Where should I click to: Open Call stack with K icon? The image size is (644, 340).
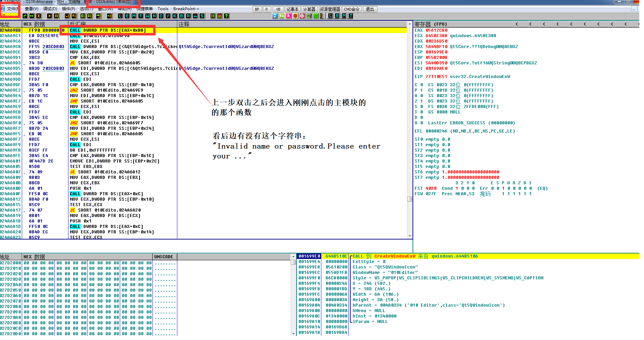(x=175, y=16)
